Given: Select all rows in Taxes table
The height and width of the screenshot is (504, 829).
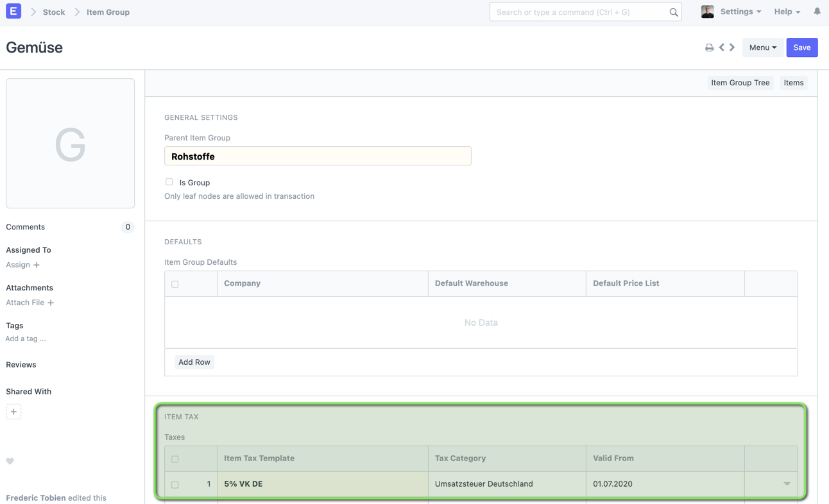Looking at the screenshot, I should (175, 459).
